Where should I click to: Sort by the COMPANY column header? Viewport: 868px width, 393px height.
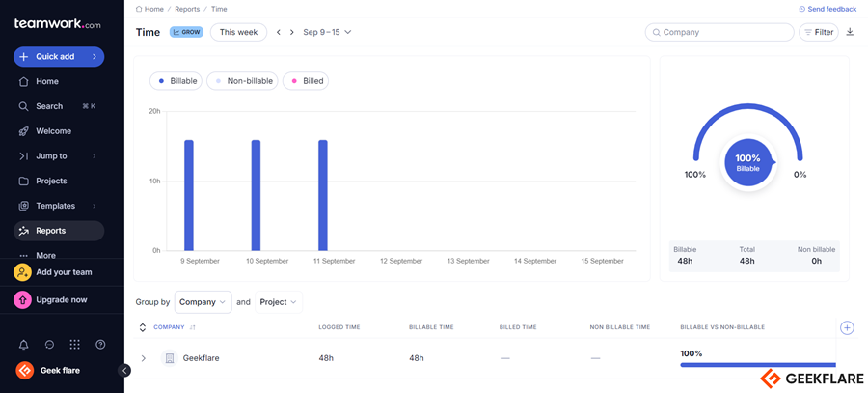(x=174, y=327)
